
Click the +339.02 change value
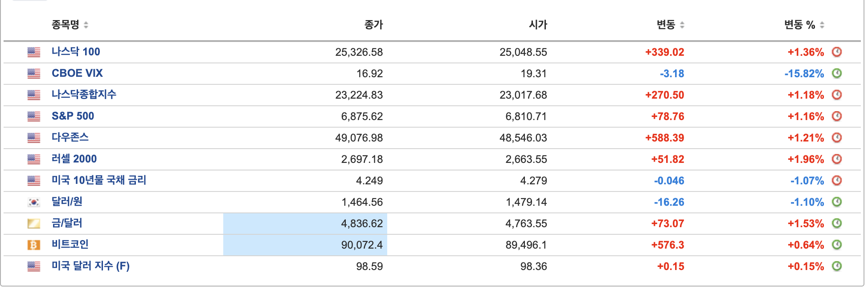pyautogui.click(x=664, y=52)
